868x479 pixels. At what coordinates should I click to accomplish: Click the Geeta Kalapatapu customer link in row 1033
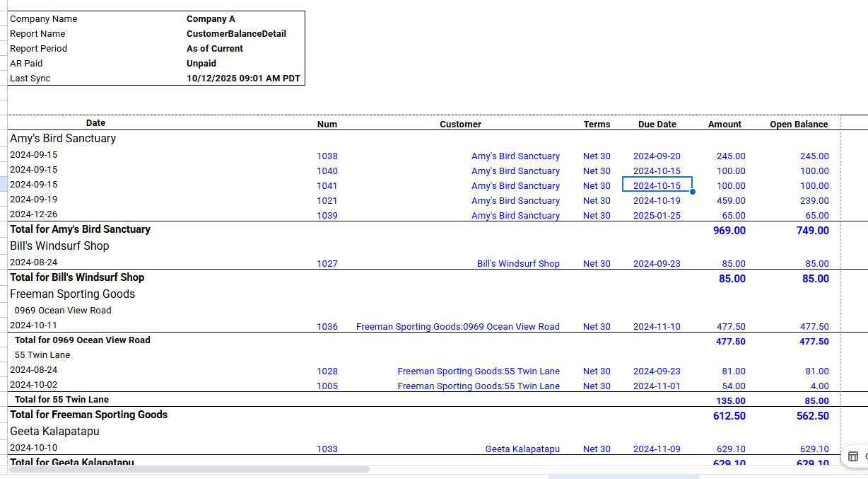pos(522,449)
